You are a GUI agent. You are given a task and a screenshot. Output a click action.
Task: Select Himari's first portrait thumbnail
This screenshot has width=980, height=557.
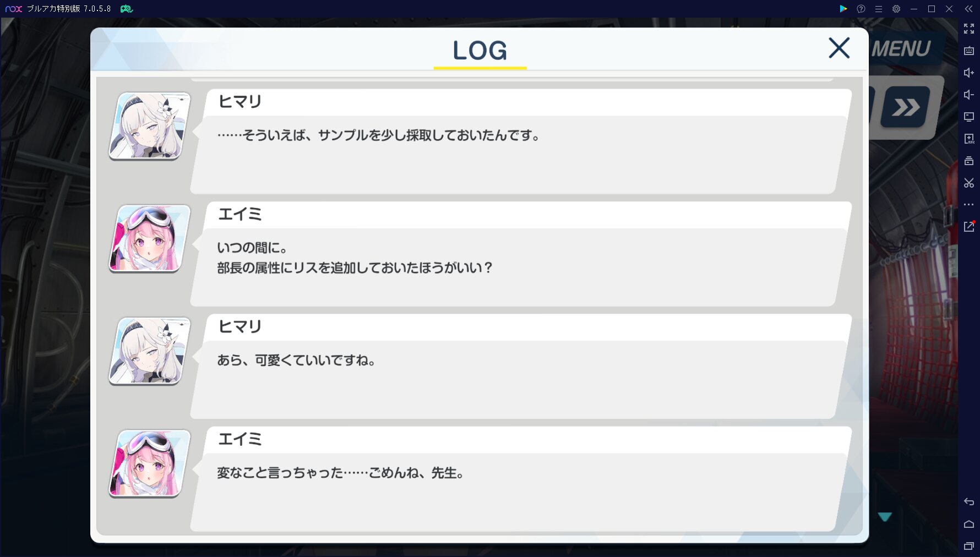click(x=150, y=126)
